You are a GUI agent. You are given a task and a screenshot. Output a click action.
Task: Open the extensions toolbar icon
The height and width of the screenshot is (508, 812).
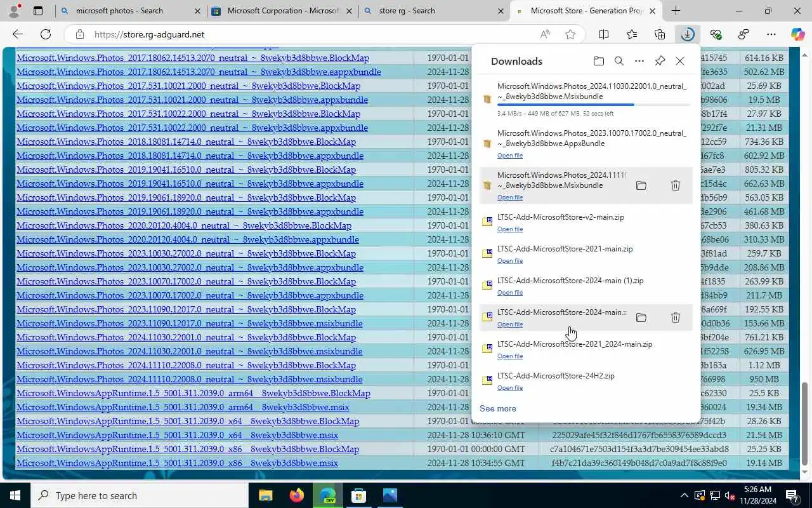pos(743,34)
